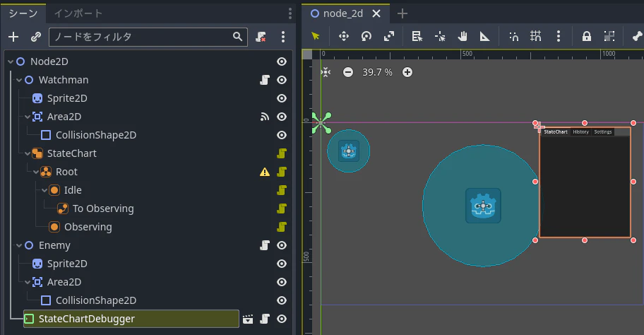Click the pivot change tool icon

pyautogui.click(x=440, y=36)
